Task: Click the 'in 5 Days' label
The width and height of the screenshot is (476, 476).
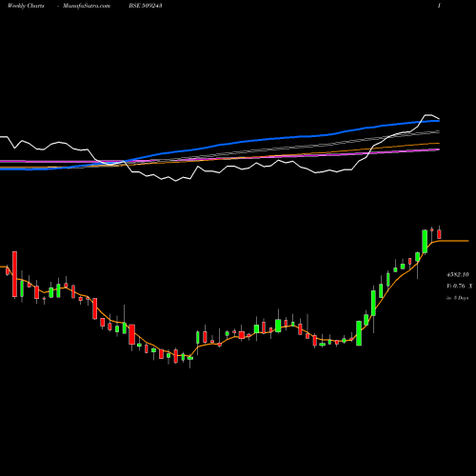Action: (457, 298)
